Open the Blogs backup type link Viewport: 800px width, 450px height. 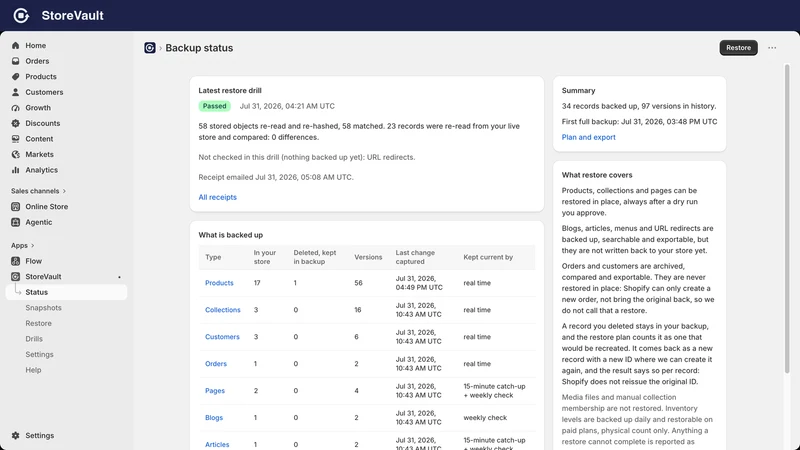(214, 417)
